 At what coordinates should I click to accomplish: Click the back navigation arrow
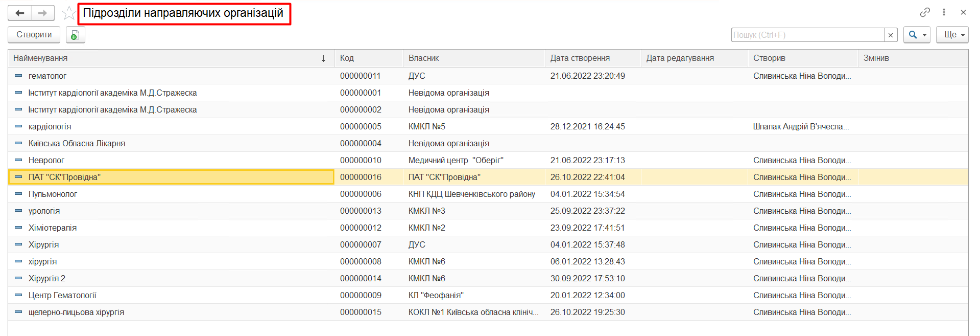(x=20, y=13)
